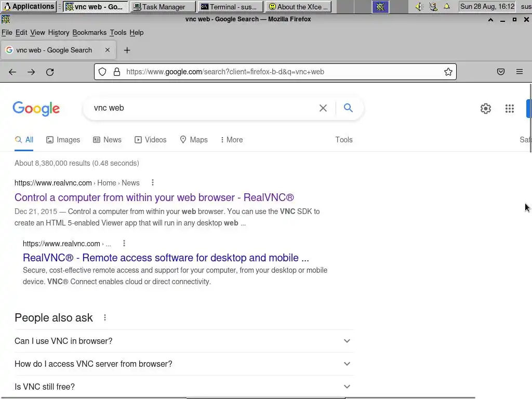Click the URL address bar
The image size is (532, 399).
point(275,72)
